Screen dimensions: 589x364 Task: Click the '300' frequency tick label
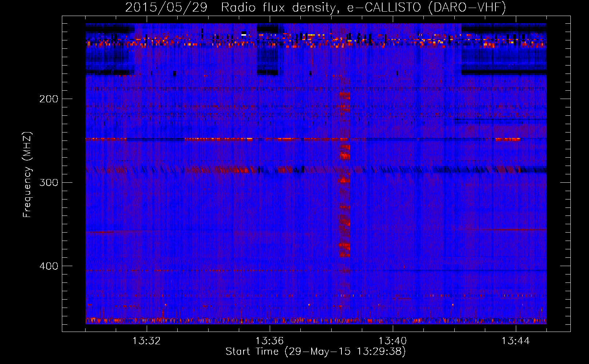(x=49, y=182)
